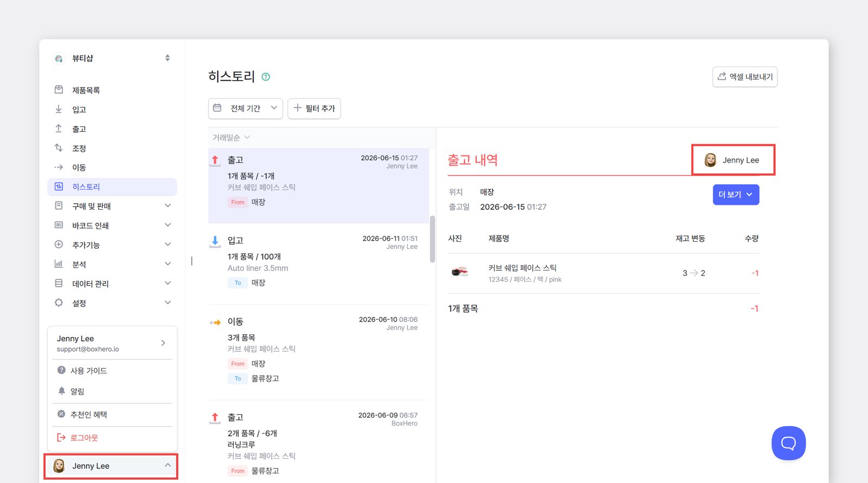This screenshot has width=868, height=483.
Task: Click the 뷰티샵 team logo icon
Action: click(x=59, y=58)
